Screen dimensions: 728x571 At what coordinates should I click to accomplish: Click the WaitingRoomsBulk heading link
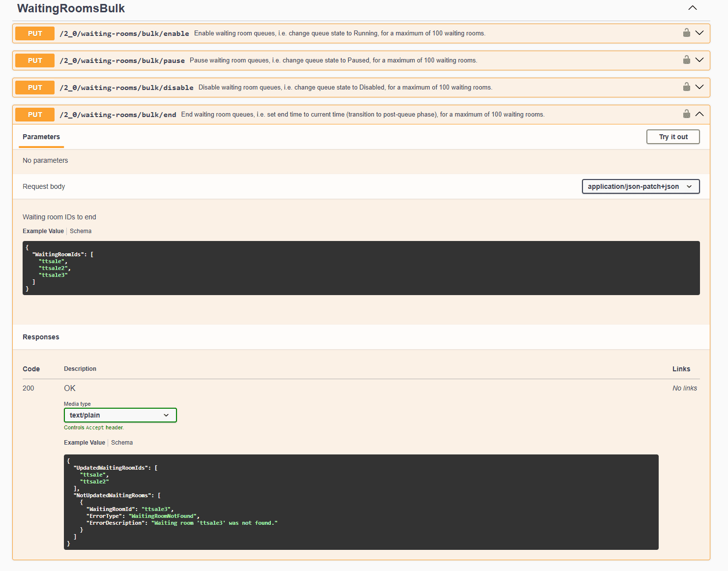click(71, 8)
